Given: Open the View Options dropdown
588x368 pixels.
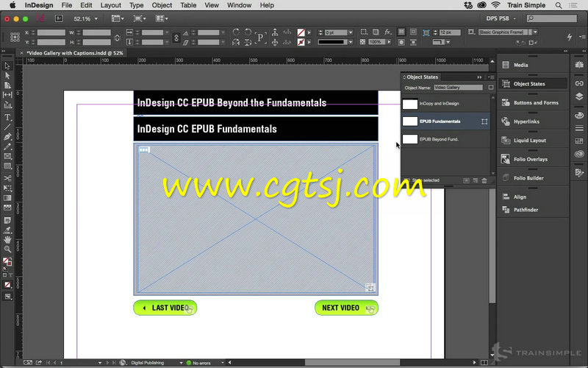Looking at the screenshot, I should click(x=118, y=18).
